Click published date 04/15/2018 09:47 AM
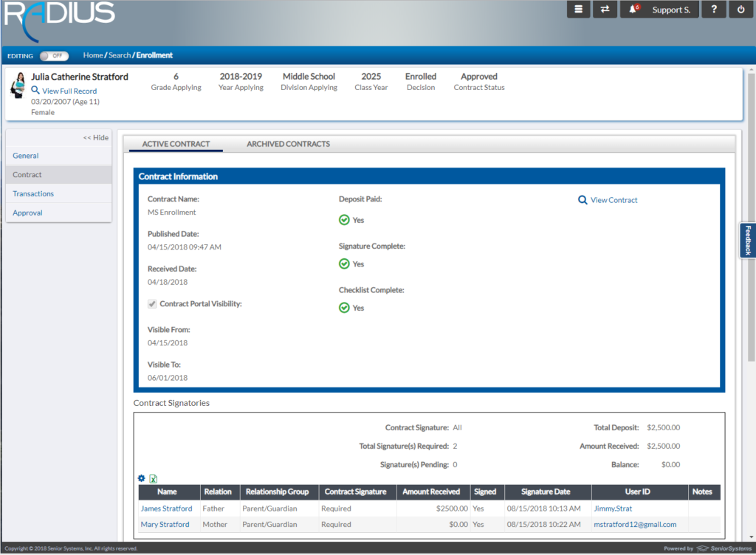Screen dimensions: 756x555 184,247
